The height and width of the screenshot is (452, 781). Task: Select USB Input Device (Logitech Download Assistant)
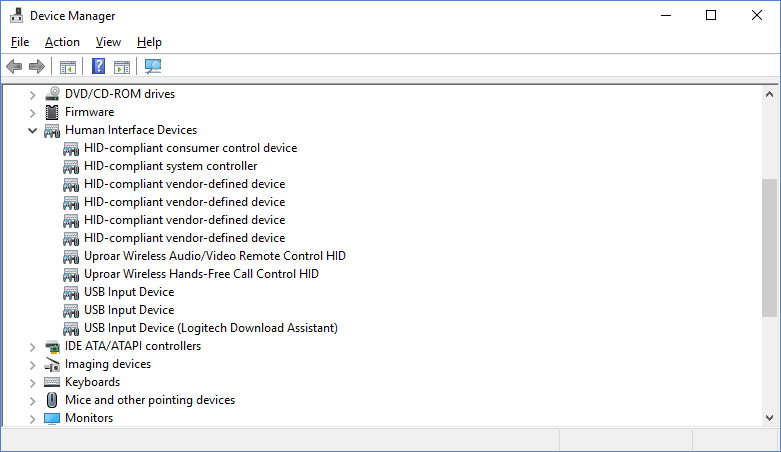tap(210, 328)
